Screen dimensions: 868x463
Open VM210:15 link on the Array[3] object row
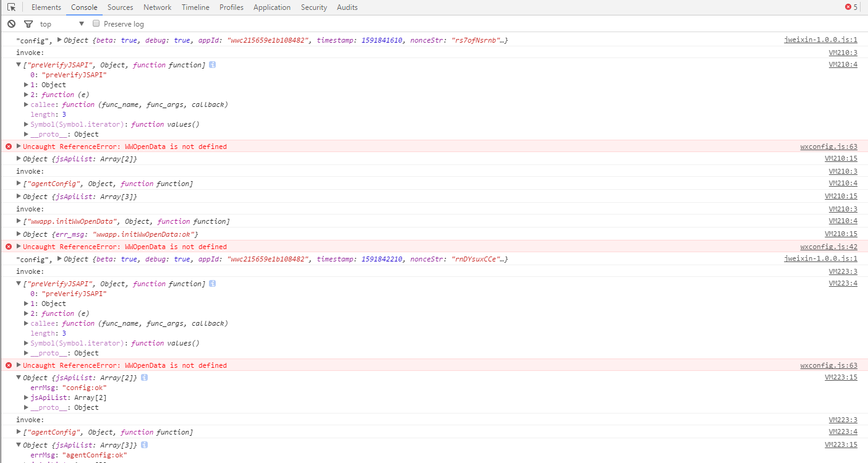click(x=841, y=197)
